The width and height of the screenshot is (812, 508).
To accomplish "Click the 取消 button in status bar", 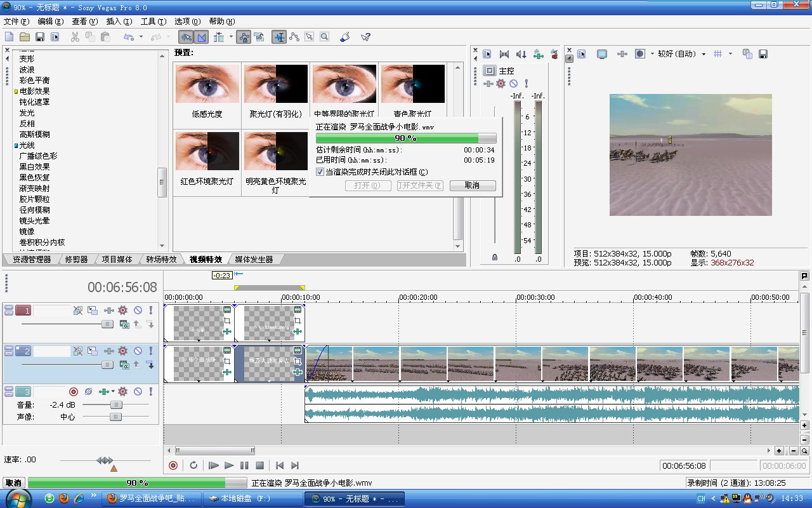I will (x=13, y=483).
